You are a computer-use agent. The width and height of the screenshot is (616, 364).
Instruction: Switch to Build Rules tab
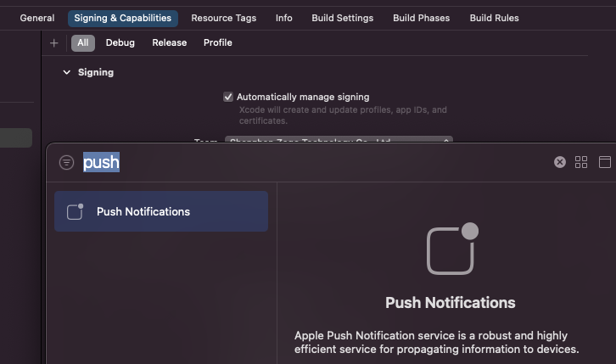pyautogui.click(x=494, y=18)
